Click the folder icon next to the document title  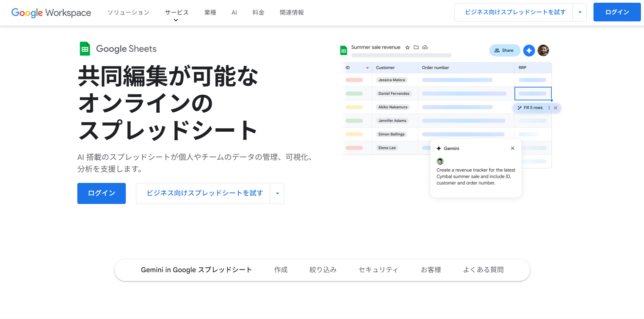416,48
